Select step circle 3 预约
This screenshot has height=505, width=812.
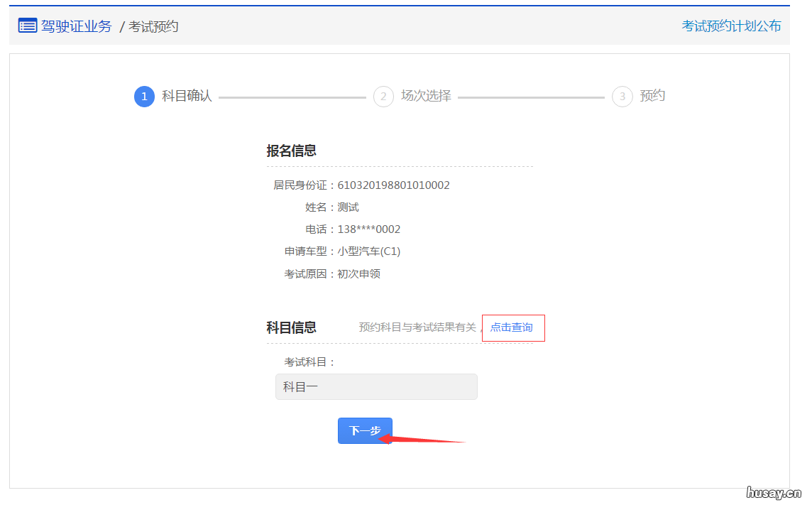[x=621, y=97]
